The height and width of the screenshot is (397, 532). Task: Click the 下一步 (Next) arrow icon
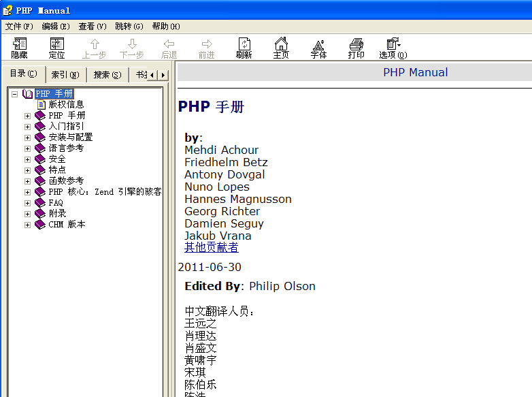132,44
